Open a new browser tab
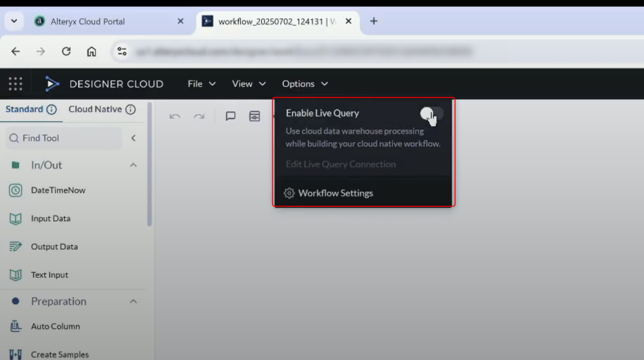Image resolution: width=644 pixels, height=360 pixels. pyautogui.click(x=374, y=21)
